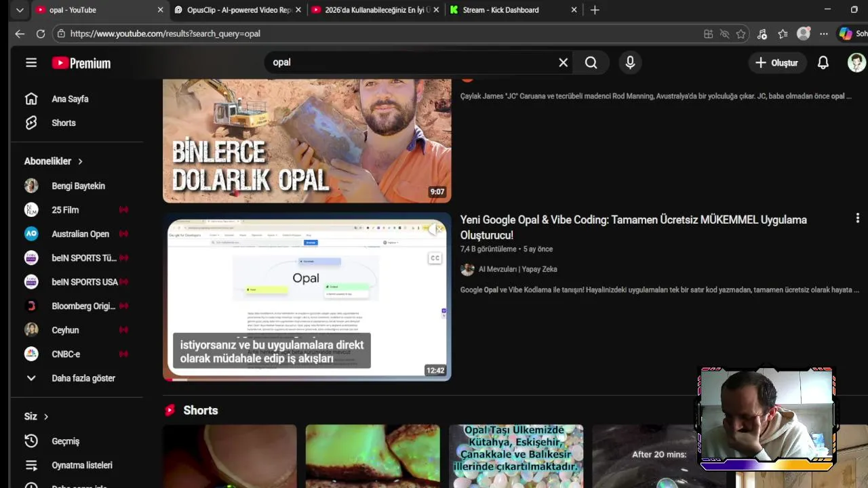Open the Opal Taşı Ülkemizde short

pyautogui.click(x=516, y=456)
